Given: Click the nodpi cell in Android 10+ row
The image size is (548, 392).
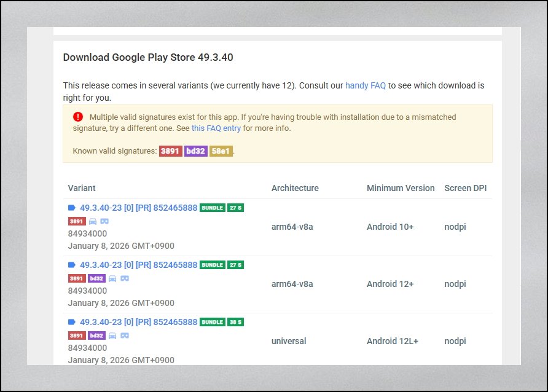Looking at the screenshot, I should pyautogui.click(x=455, y=227).
